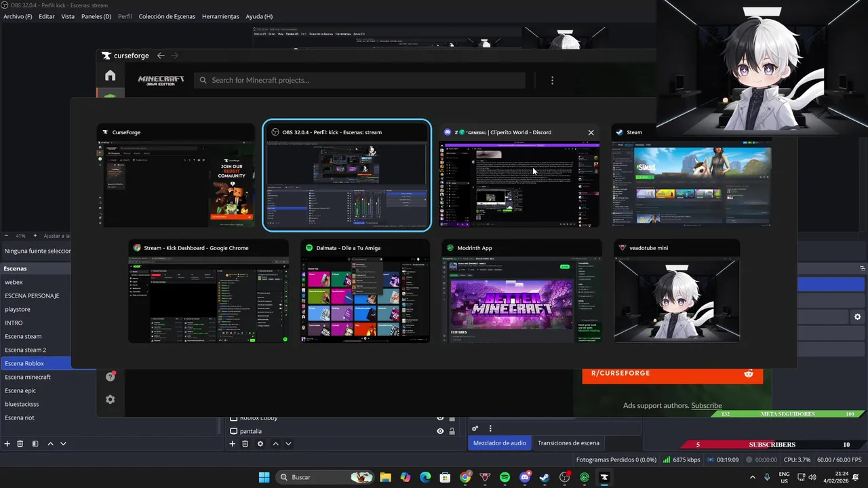This screenshot has width=868, height=488.
Task: Remove the selected OBS source
Action: click(x=245, y=444)
